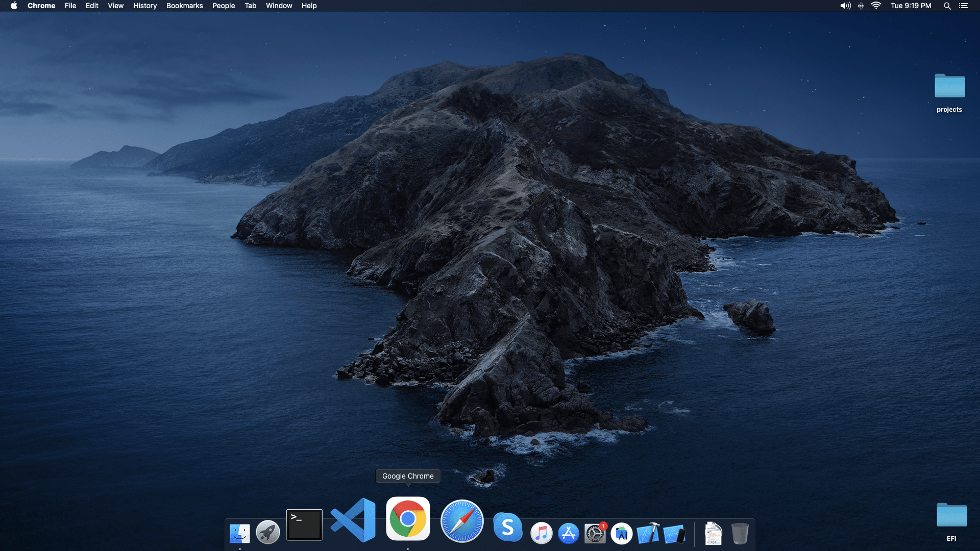Open Notification Center list icon
The height and width of the screenshot is (551, 980).
click(x=963, y=6)
